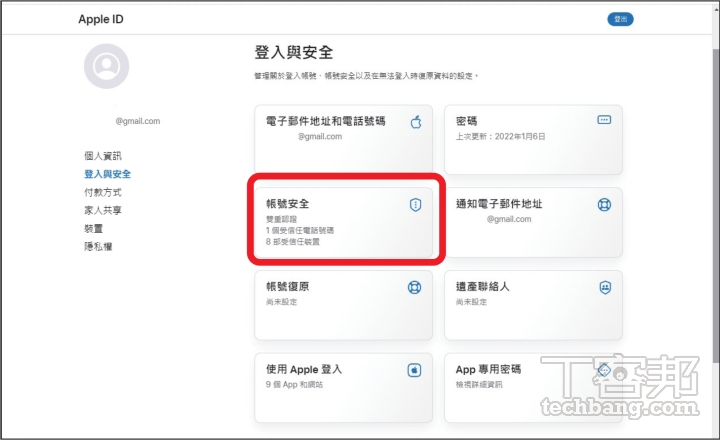
Task: Click the profile avatar picture
Action: (x=107, y=66)
